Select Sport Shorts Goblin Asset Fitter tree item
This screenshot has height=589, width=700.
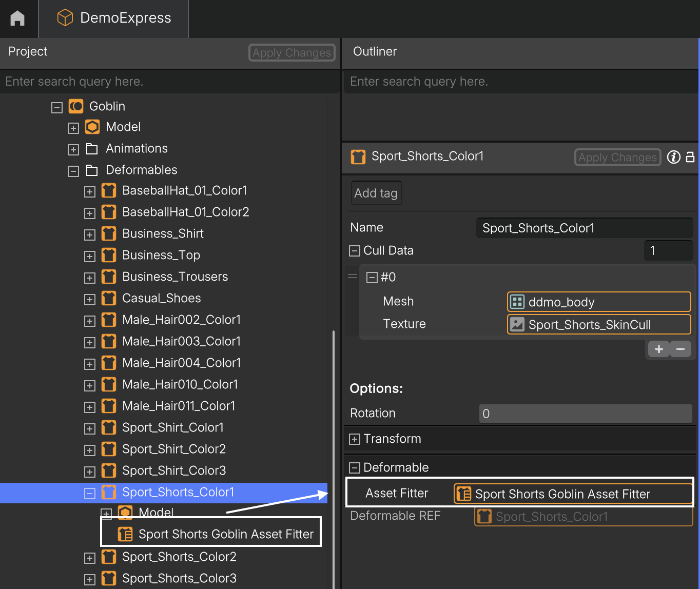[x=226, y=534]
